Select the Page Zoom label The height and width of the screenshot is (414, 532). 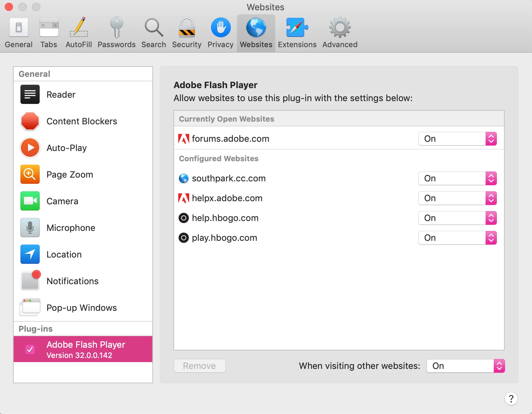click(70, 175)
